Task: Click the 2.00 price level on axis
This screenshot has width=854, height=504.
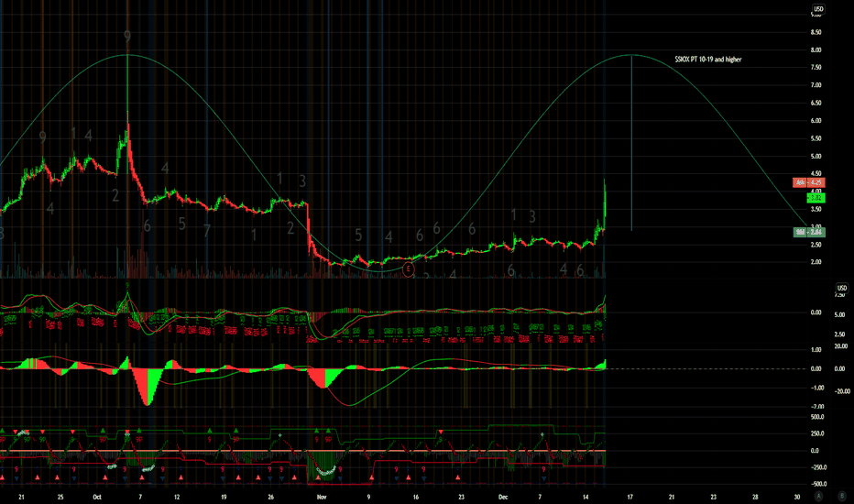Action: (816, 262)
